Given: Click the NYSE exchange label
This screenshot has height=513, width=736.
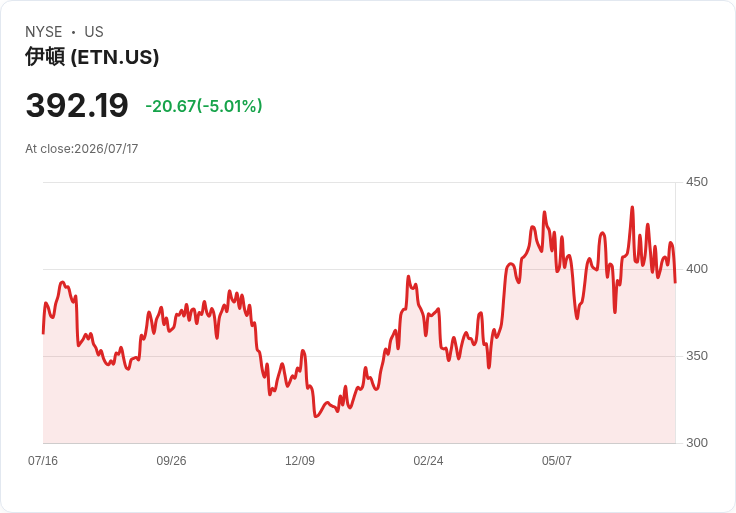Looking at the screenshot, I should tap(44, 32).
